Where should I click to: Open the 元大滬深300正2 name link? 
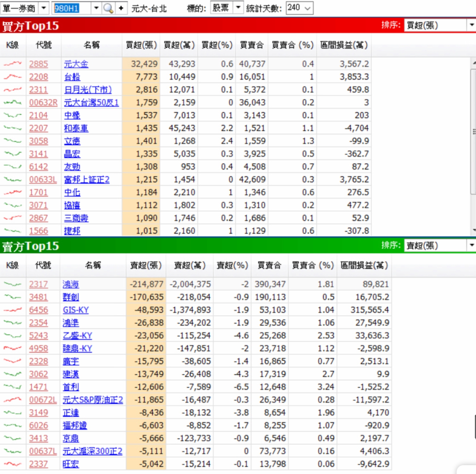[x=92, y=451]
